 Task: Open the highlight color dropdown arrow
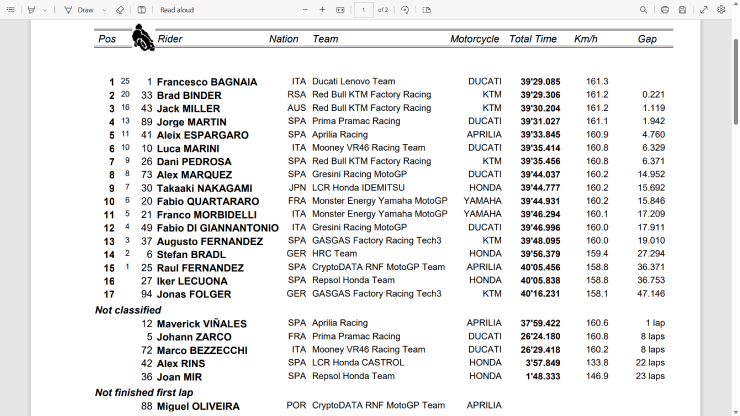pyautogui.click(x=45, y=10)
